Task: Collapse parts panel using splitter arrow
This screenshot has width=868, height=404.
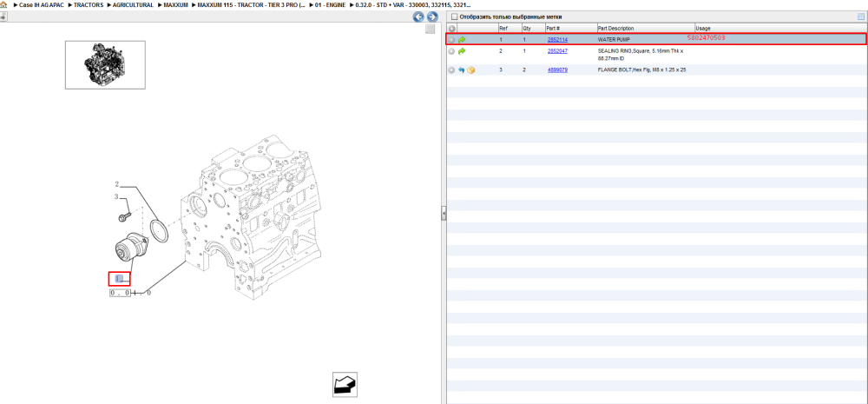Action: pyautogui.click(x=444, y=214)
